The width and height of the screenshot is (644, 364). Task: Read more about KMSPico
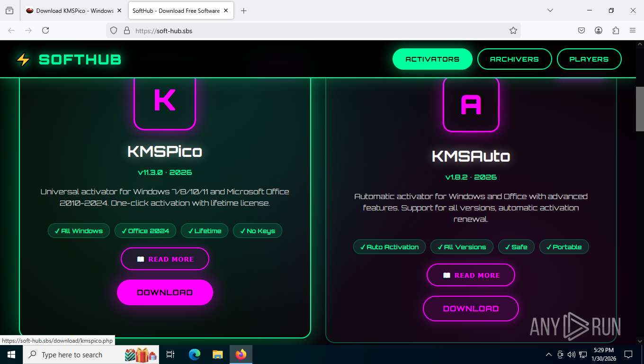click(165, 259)
